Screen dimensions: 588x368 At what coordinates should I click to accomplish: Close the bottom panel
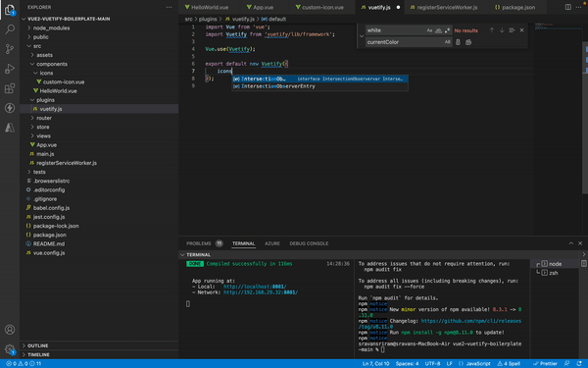(x=580, y=243)
